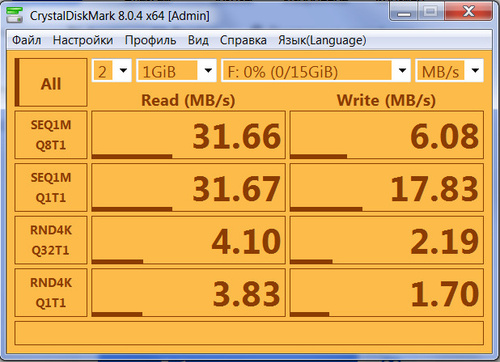Click the empty comment field at bottom
Viewport: 500px width, 362px height.
249,333
